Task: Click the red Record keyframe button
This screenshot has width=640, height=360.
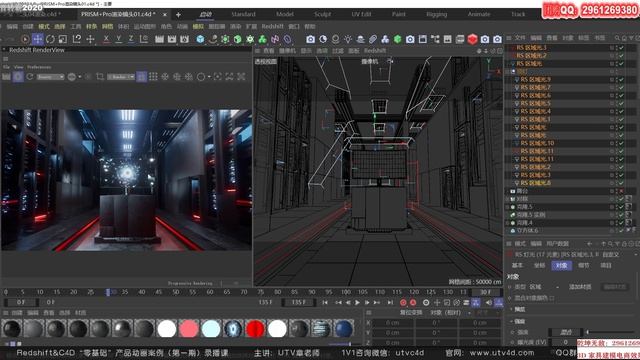Action: pyautogui.click(x=403, y=302)
